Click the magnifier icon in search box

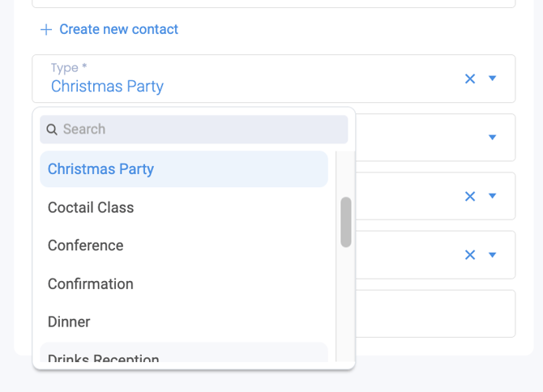(x=52, y=130)
